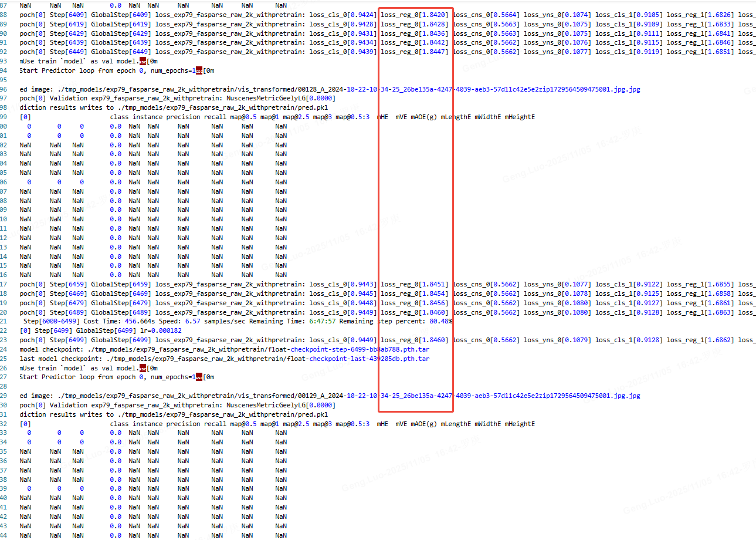The image size is (756, 540).
Task: Click loss_cls_0[0.9434] in the log
Action: [x=343, y=42]
